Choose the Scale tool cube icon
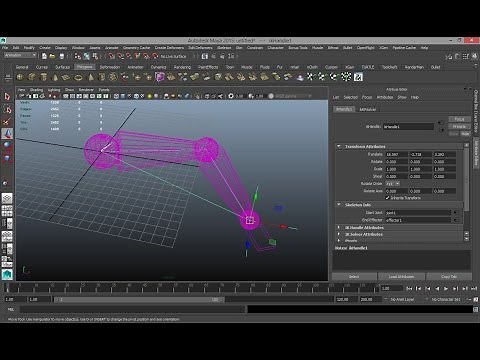The image size is (480, 360). coord(7,158)
